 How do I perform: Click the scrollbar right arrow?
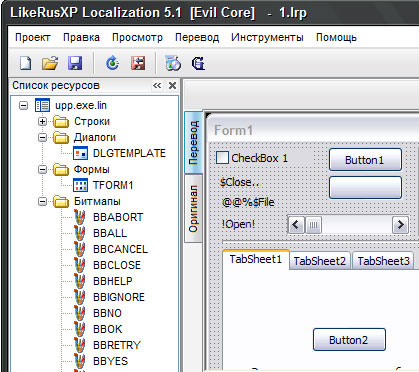tap(400, 225)
